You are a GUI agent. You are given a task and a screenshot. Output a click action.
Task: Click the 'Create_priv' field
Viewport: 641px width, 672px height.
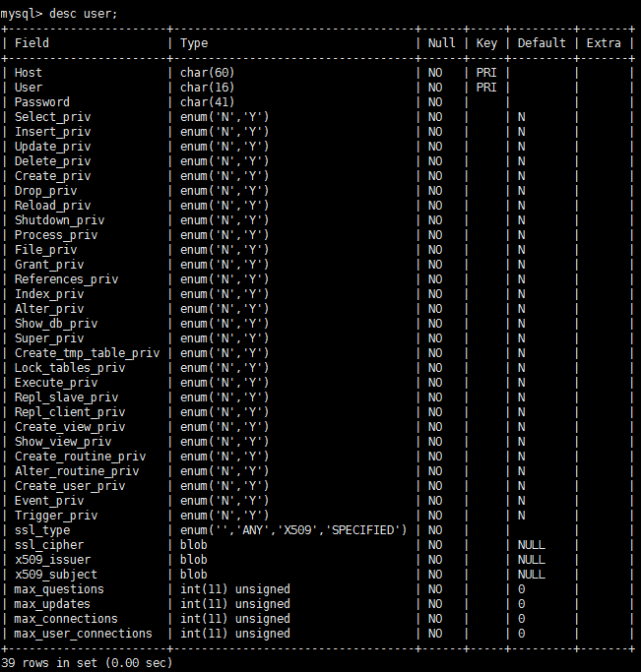(53, 176)
